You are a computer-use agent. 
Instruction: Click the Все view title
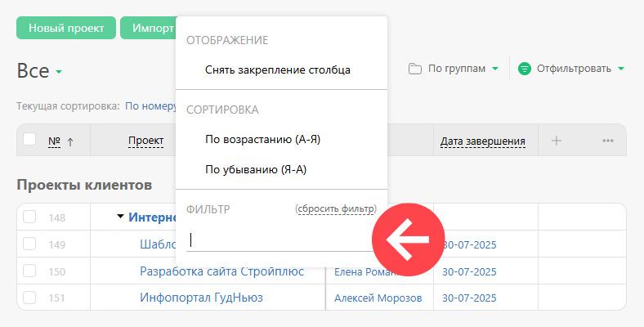click(x=33, y=70)
